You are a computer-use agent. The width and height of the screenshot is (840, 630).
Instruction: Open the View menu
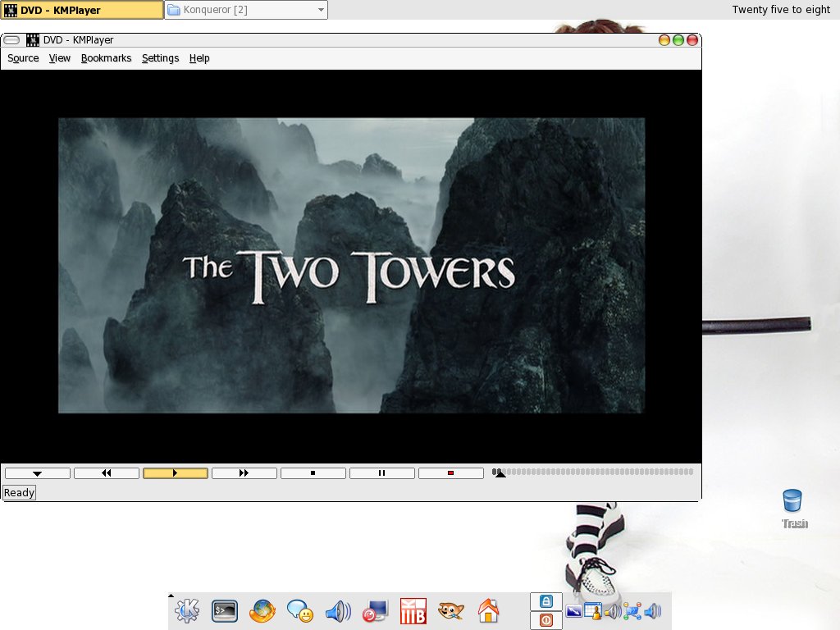click(59, 58)
